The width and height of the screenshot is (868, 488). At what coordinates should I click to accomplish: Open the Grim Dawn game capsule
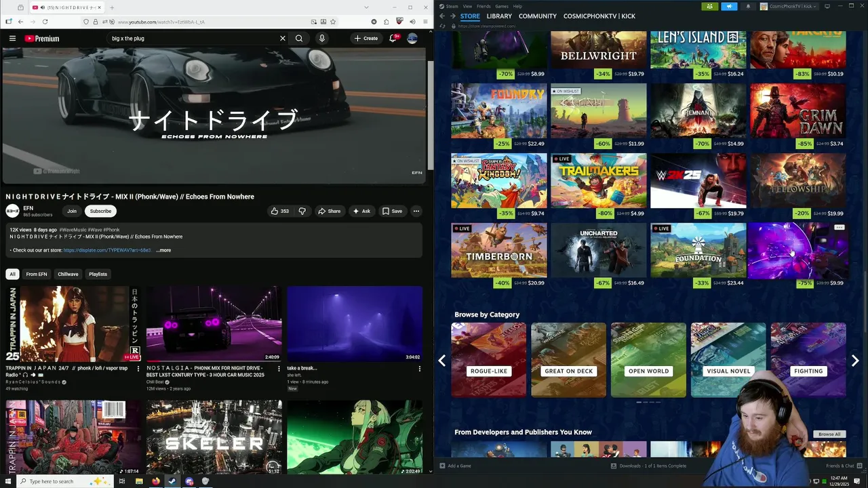798,111
